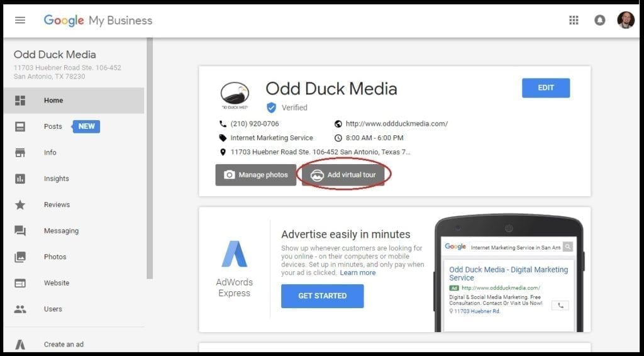Click the Google My Business logo

click(x=97, y=20)
